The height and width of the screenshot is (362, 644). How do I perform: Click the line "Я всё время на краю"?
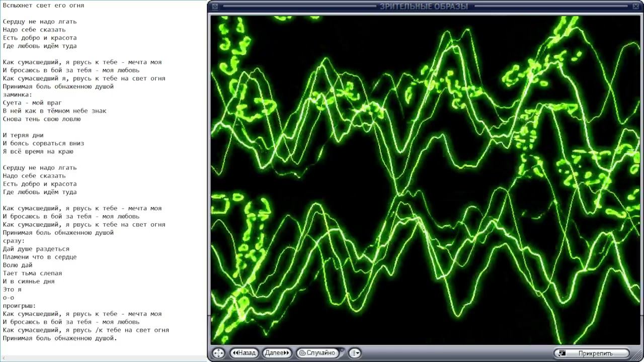tap(38, 151)
